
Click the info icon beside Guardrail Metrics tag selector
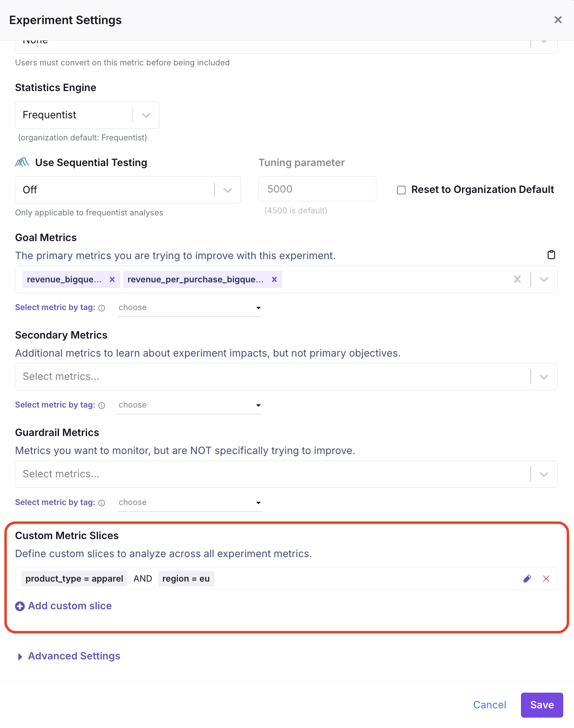coord(102,503)
